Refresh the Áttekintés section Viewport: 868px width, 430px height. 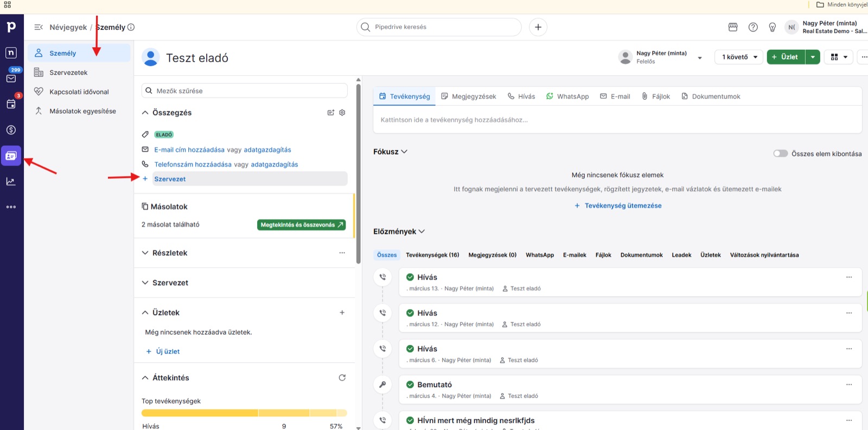coord(342,378)
